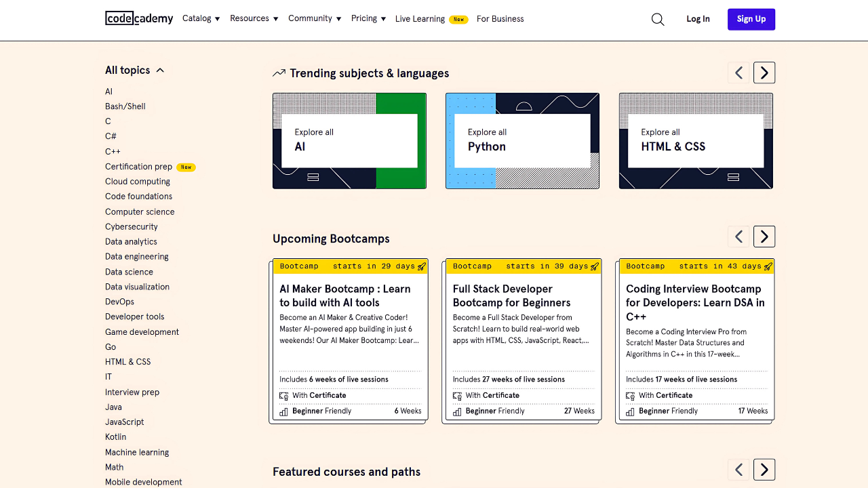Open the Catalog dropdown menu

tap(201, 18)
